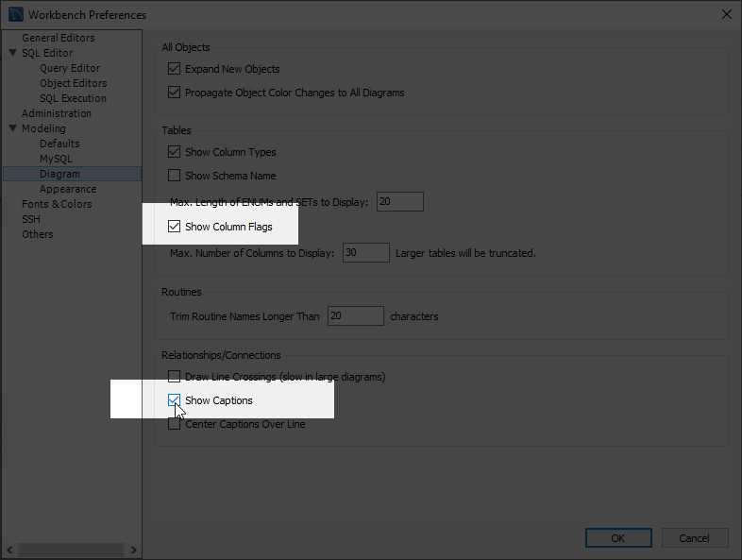Click Trim Routine Names length field

click(355, 315)
